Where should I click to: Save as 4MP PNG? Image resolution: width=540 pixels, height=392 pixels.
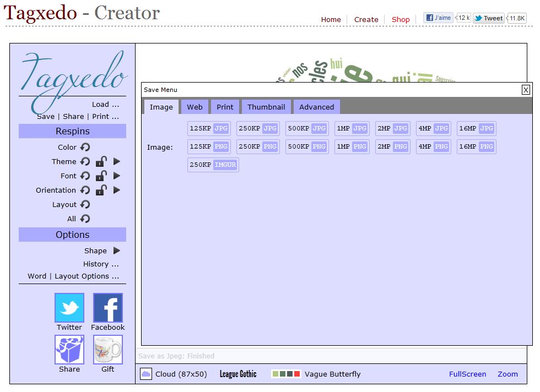point(434,146)
